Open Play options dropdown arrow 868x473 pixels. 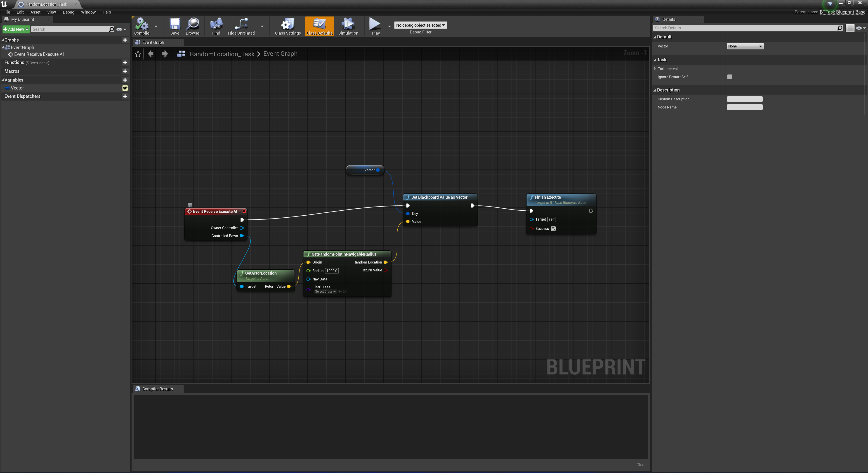pos(389,26)
